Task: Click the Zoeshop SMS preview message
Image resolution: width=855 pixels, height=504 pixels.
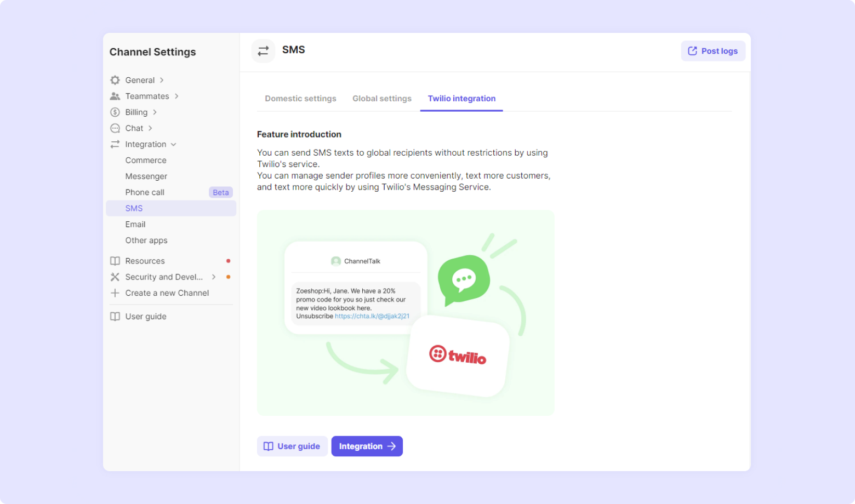Action: [356, 303]
